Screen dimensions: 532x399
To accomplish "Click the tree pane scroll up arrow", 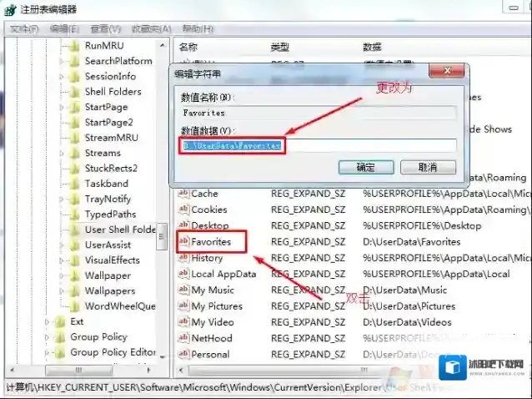I will point(162,45).
